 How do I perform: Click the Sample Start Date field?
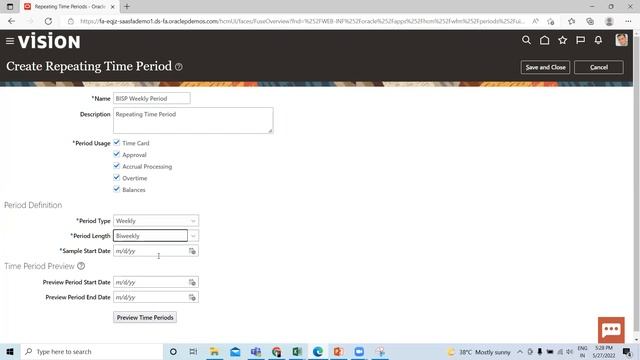click(x=150, y=251)
